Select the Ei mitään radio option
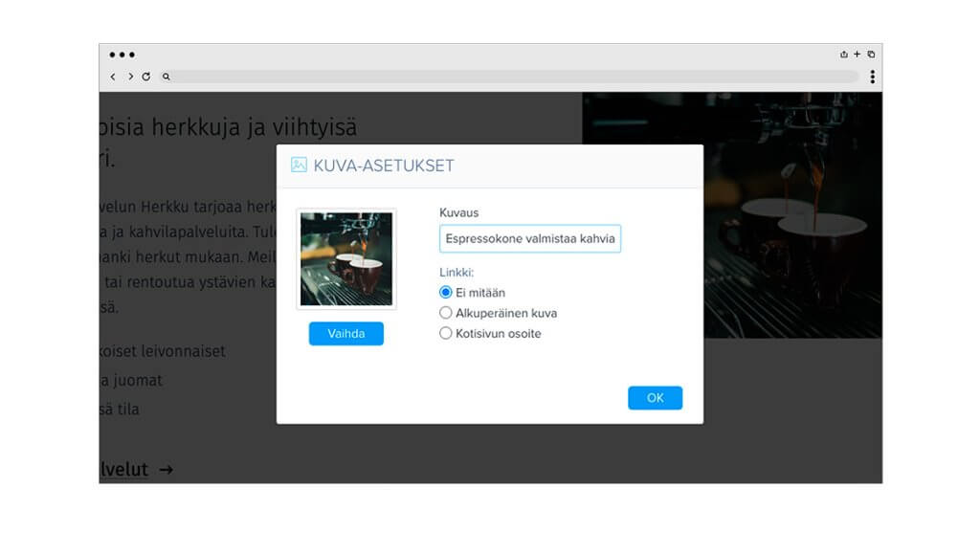980x554 pixels. (x=446, y=292)
